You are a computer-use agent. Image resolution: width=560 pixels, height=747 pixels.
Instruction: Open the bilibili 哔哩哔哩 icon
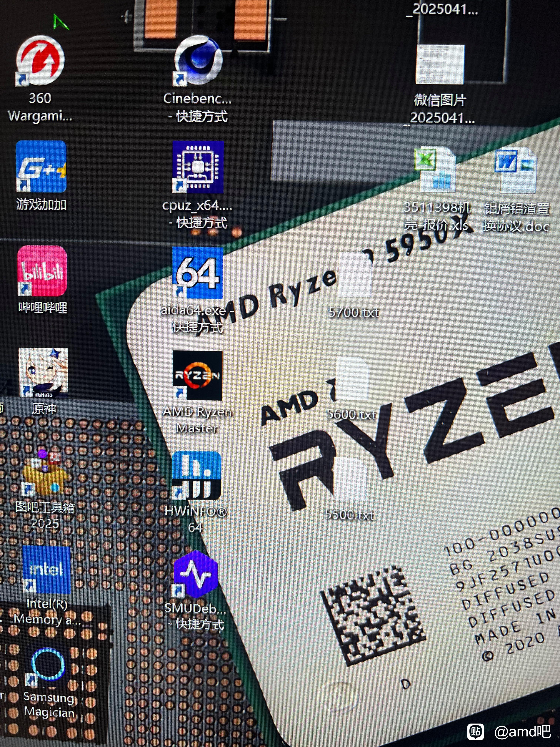42,271
